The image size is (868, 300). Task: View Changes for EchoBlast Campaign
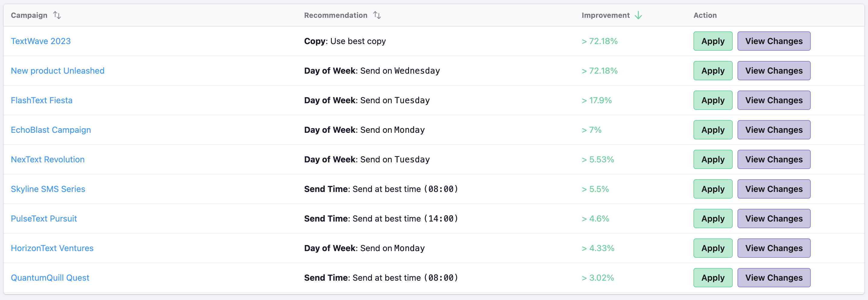point(774,130)
